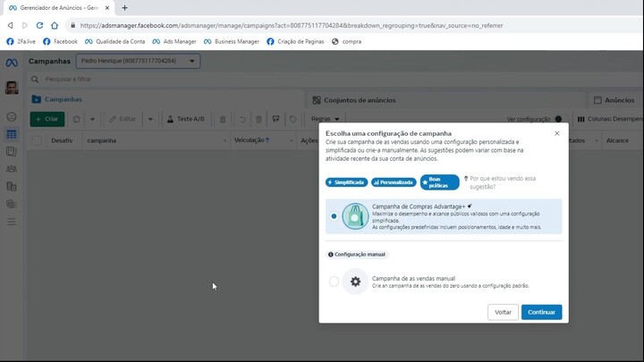Click the tag label icon in toolbar
This screenshot has width=644, height=362.
pyautogui.click(x=292, y=120)
